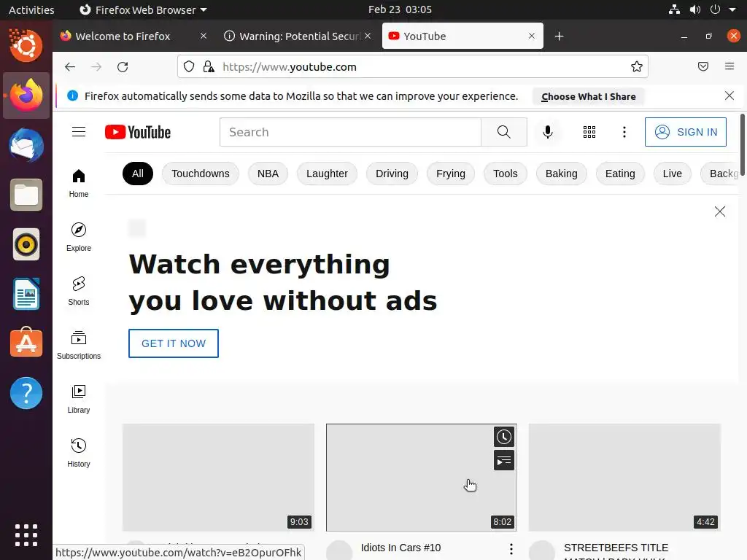Select the Driving filter chip
The width and height of the screenshot is (747, 560).
click(x=392, y=174)
